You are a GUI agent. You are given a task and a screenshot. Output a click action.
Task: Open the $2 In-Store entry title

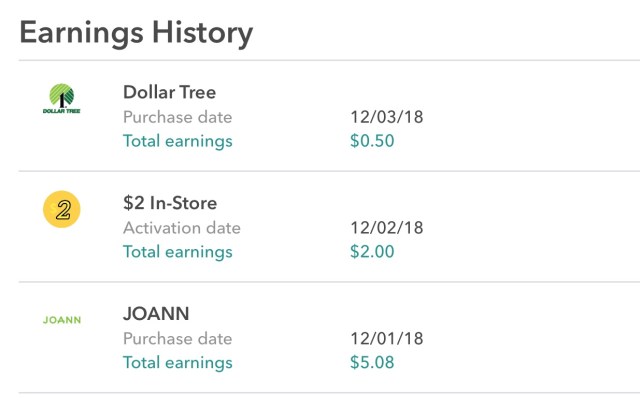click(x=170, y=203)
